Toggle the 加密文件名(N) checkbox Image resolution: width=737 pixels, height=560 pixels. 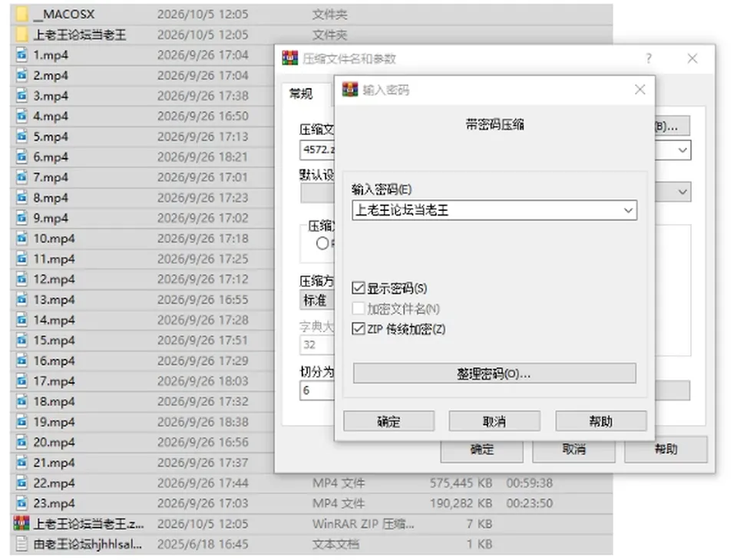[x=359, y=308]
